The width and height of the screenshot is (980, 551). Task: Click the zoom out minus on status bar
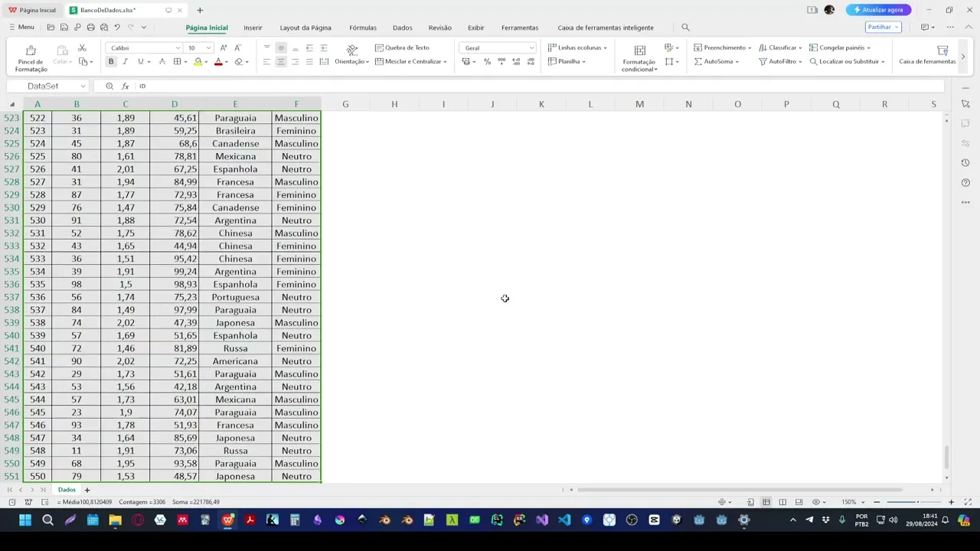click(x=877, y=502)
